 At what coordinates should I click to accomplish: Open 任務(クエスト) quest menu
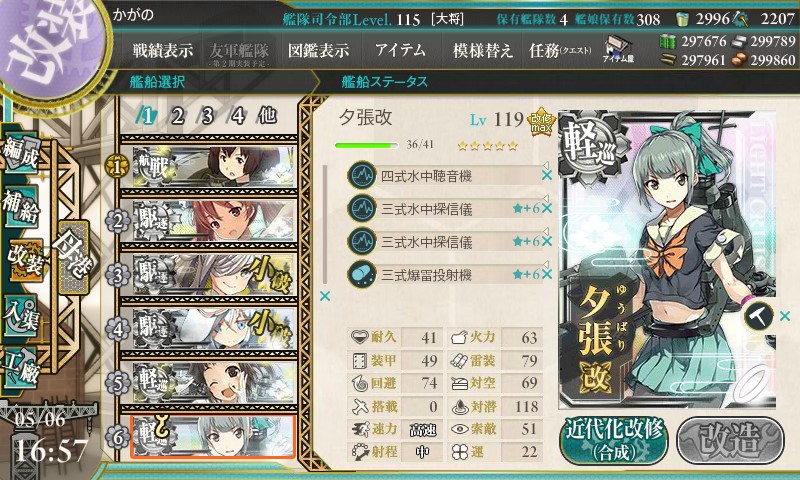pyautogui.click(x=560, y=50)
